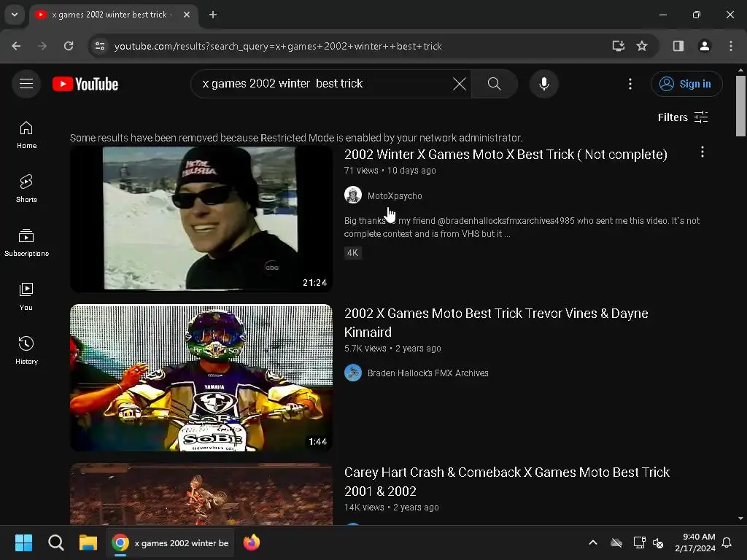Click the 4K badge on first result
The width and height of the screenshot is (747, 560).
pyautogui.click(x=352, y=253)
